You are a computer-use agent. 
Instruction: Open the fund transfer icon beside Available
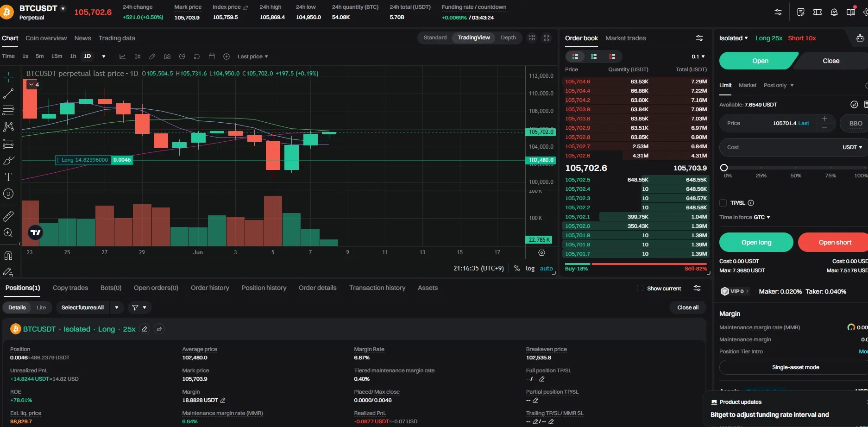(x=855, y=105)
